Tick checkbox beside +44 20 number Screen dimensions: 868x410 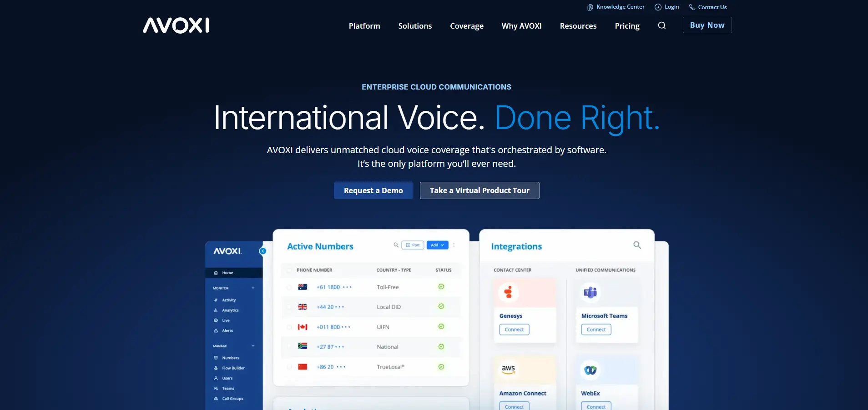(289, 307)
